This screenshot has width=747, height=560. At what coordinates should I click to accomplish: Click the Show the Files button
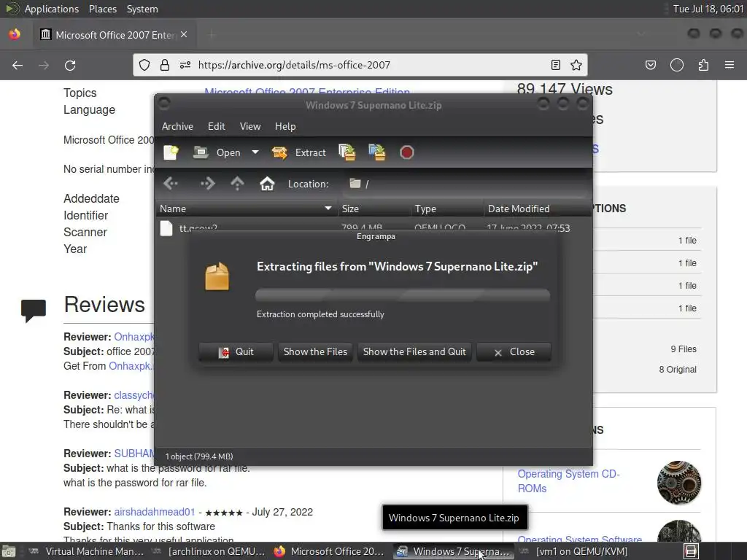(315, 352)
